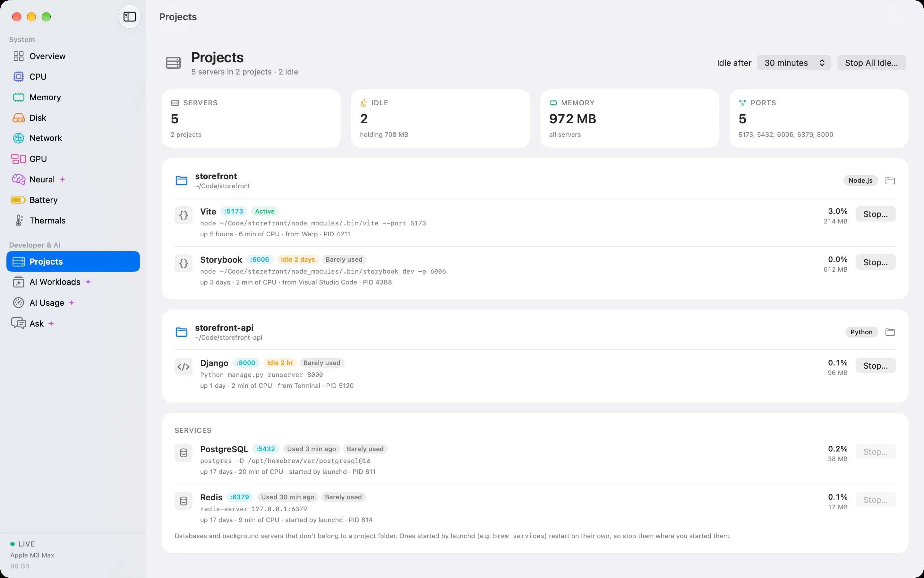Click the Idle 2 days badge
The image size is (924, 578).
point(298,259)
